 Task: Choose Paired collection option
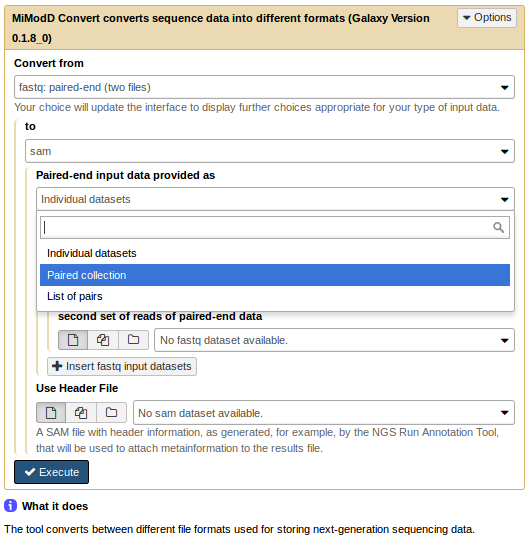coord(275,275)
